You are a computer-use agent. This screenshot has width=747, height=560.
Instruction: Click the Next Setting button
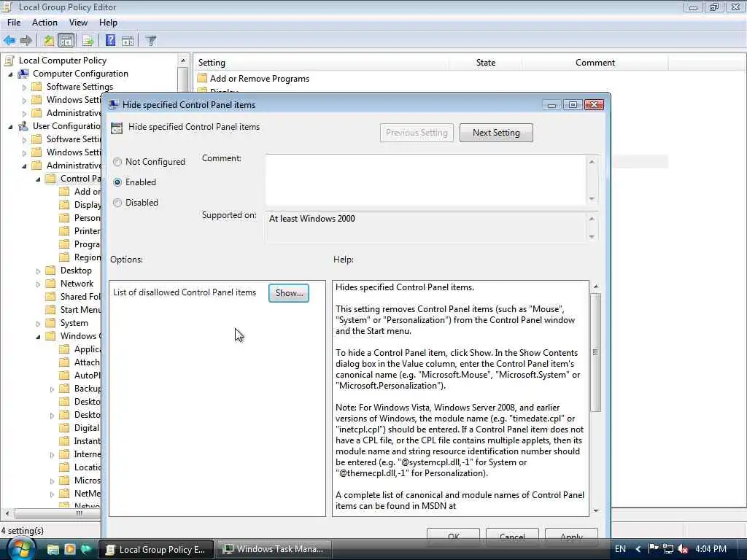pos(496,133)
